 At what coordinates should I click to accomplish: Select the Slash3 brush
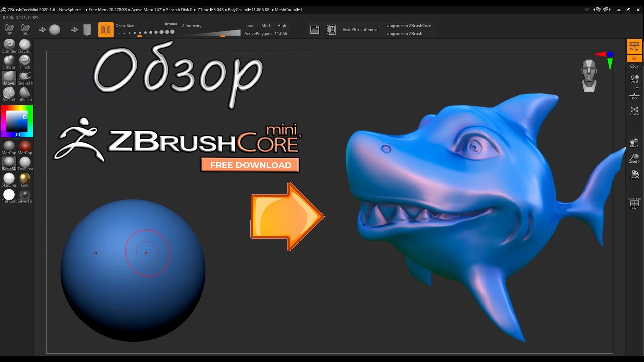coord(9,94)
